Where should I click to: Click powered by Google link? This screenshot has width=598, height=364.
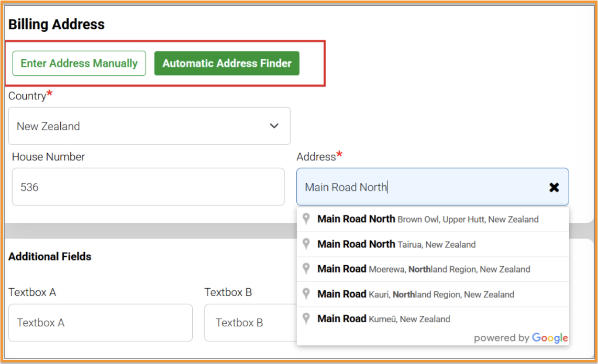[x=520, y=337]
